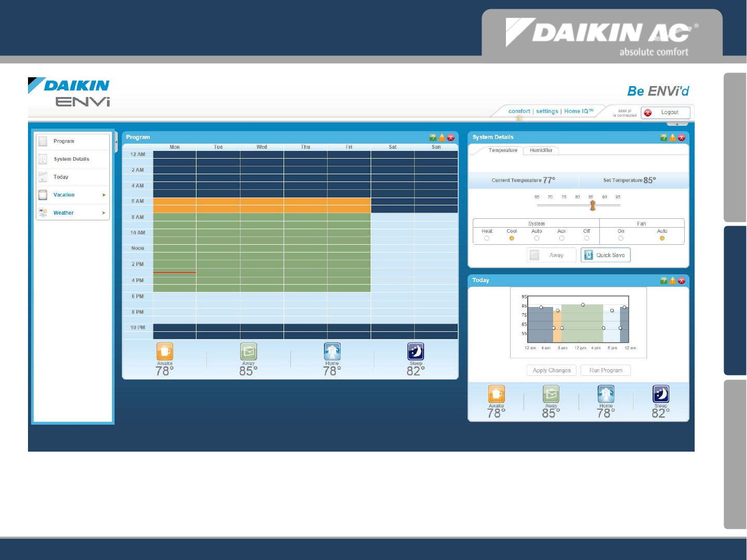Screen dimensions: 747x560
Task: Click the Away briefcase icon in Program panel
Action: coord(248,351)
